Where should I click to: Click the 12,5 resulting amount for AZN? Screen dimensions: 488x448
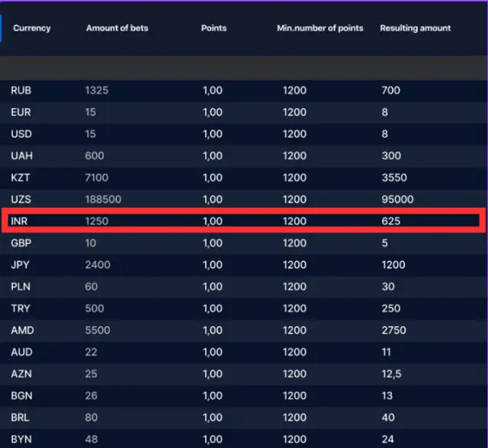pyautogui.click(x=393, y=374)
